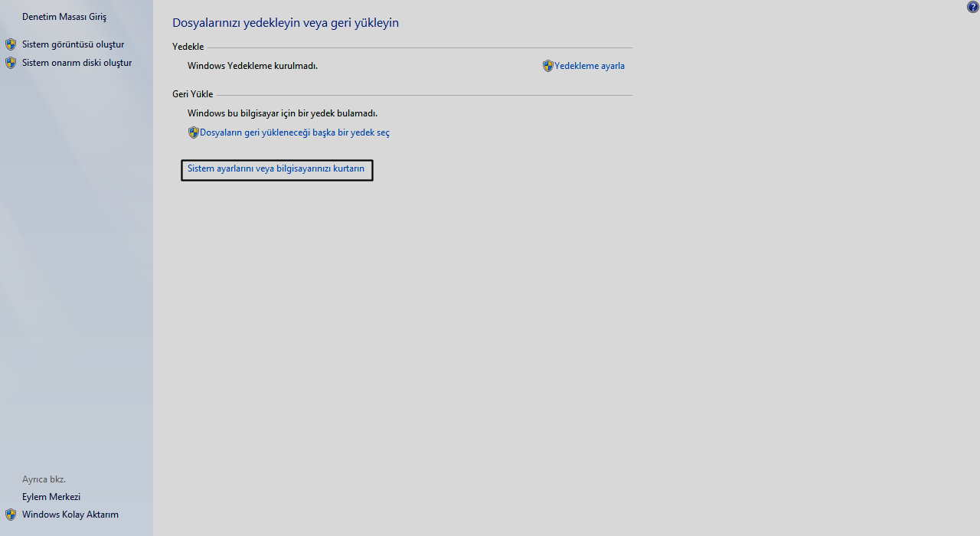The width and height of the screenshot is (980, 536).
Task: Click text Windows bu bilgisayar için bir yedek bulamadı.
Action: 283,113
